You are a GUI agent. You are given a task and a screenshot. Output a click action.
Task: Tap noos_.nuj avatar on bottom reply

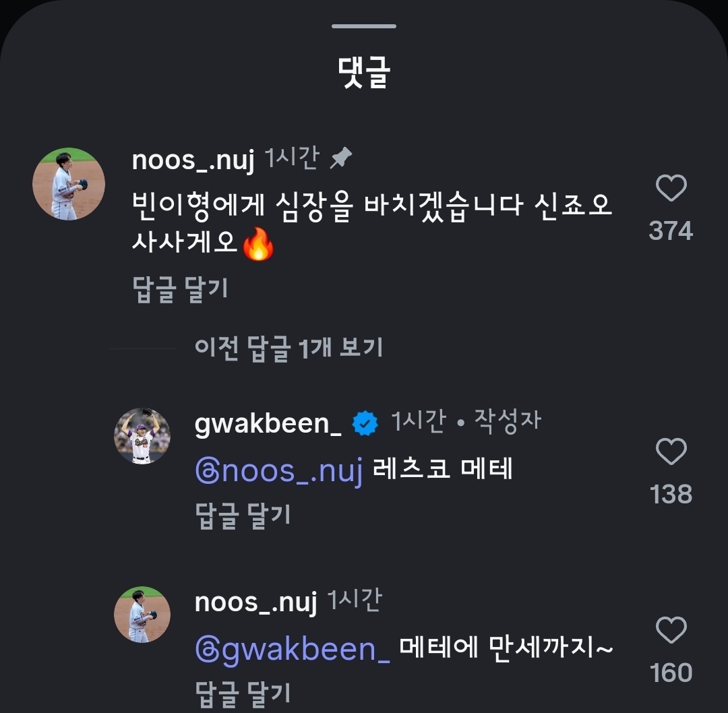(x=142, y=614)
